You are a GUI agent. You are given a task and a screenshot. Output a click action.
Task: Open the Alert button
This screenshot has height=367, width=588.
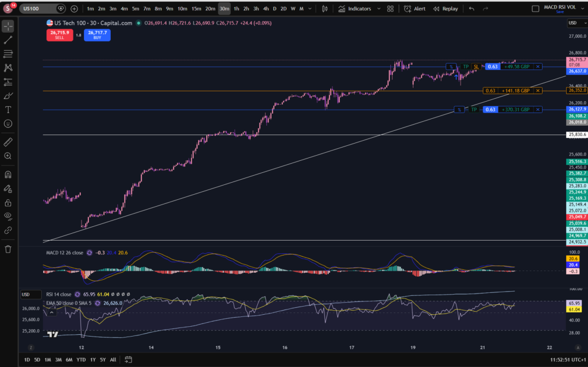pyautogui.click(x=415, y=9)
